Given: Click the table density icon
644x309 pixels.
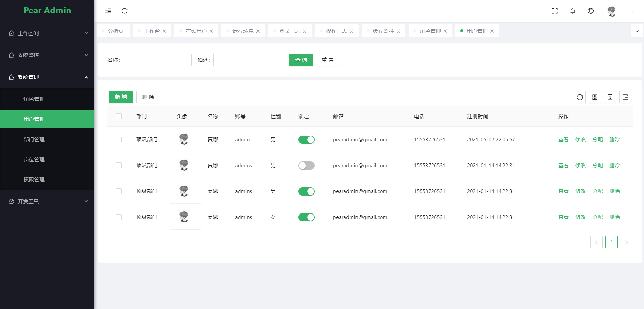Looking at the screenshot, I should click(610, 97).
